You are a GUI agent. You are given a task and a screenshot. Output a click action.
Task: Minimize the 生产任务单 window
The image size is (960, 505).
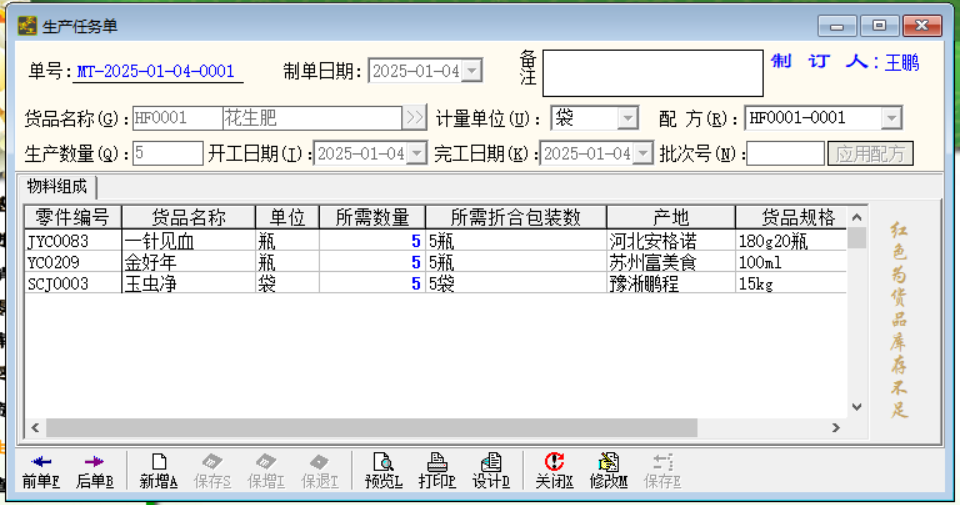click(x=837, y=26)
